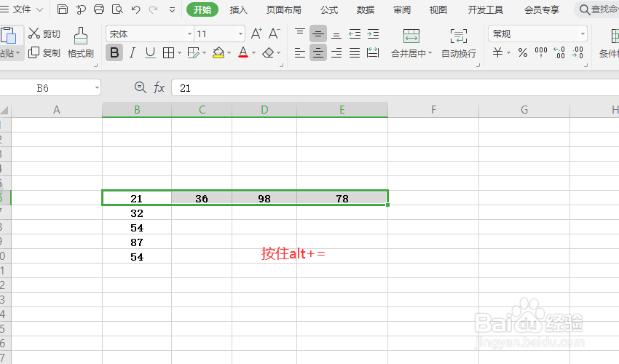The image size is (619, 364).
Task: Open the font size dropdown
Action: [x=240, y=34]
